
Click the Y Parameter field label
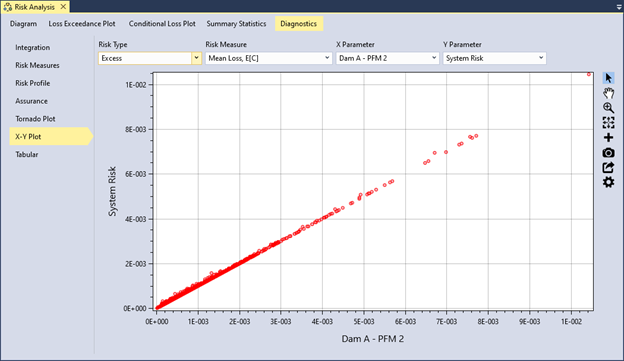point(462,45)
